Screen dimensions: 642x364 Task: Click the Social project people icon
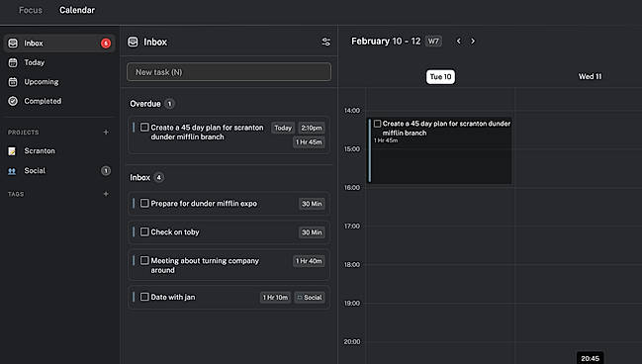click(x=12, y=171)
